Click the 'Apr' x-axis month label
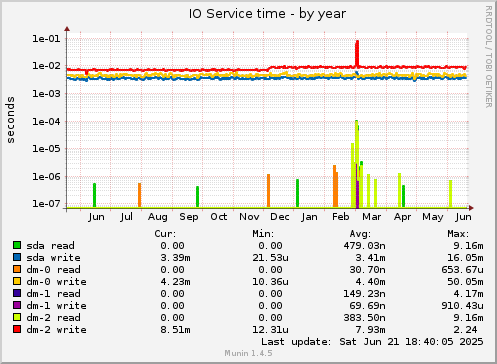The image size is (497, 364). [402, 217]
